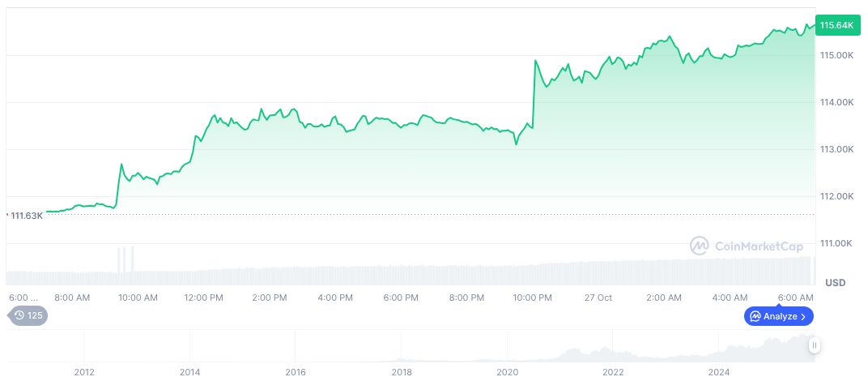
Task: Open the 125 history events badge
Action: click(28, 315)
